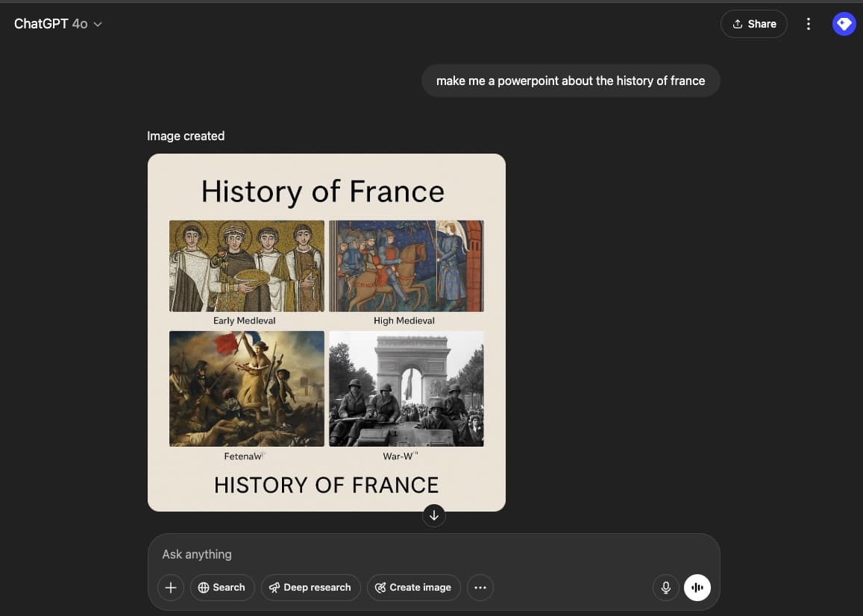Click the plus icon to attach files

click(x=170, y=588)
